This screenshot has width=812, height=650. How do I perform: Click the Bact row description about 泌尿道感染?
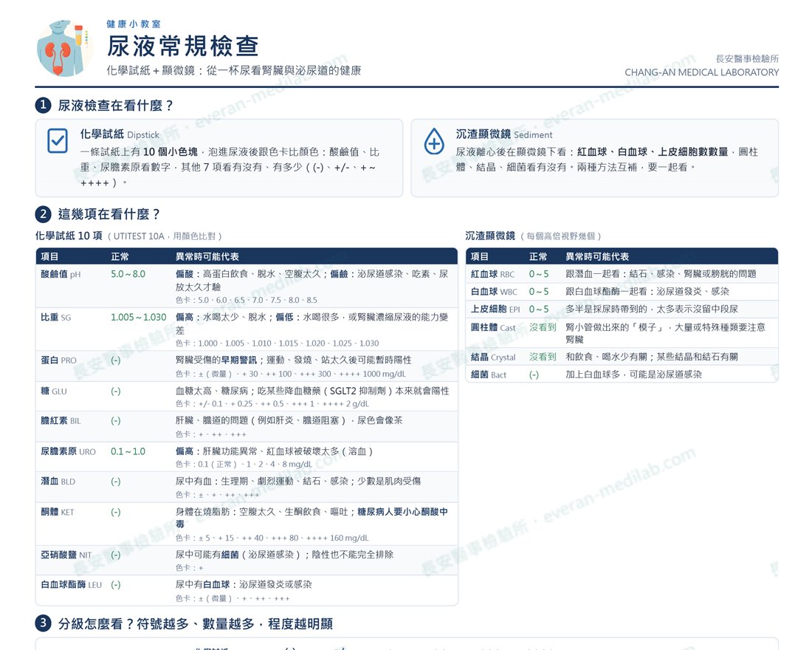[x=633, y=374]
